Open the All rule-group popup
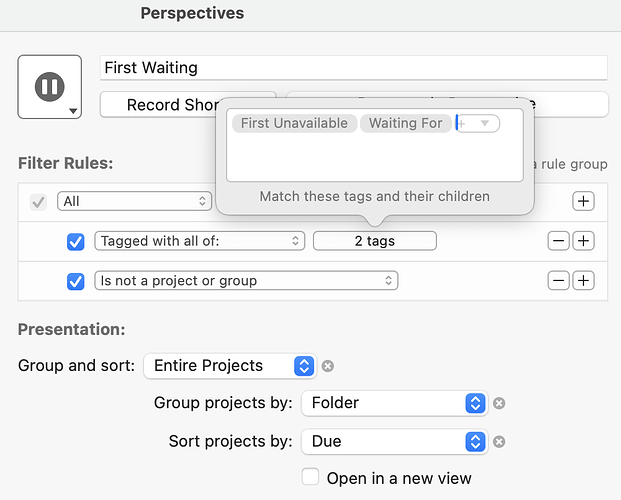 point(135,201)
